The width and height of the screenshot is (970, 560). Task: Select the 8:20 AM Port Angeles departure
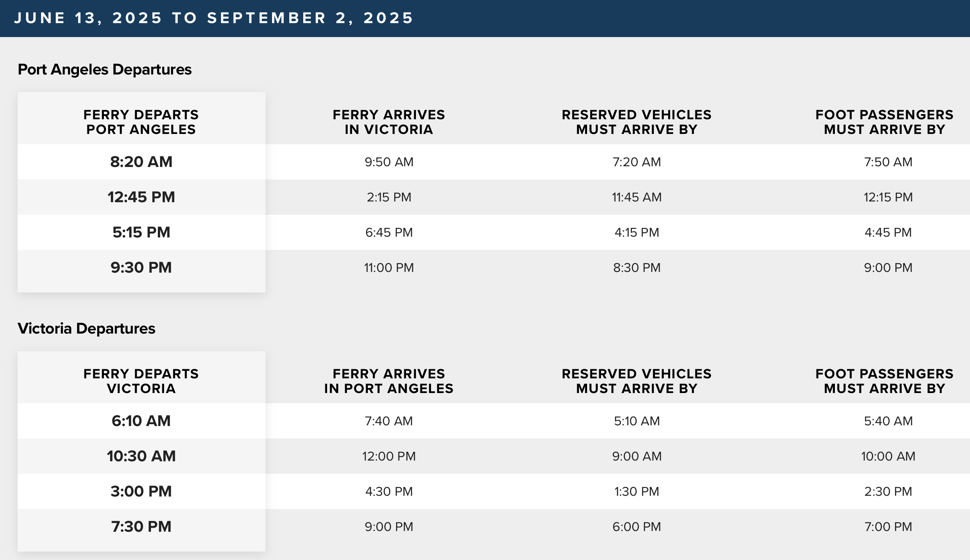pyautogui.click(x=141, y=162)
